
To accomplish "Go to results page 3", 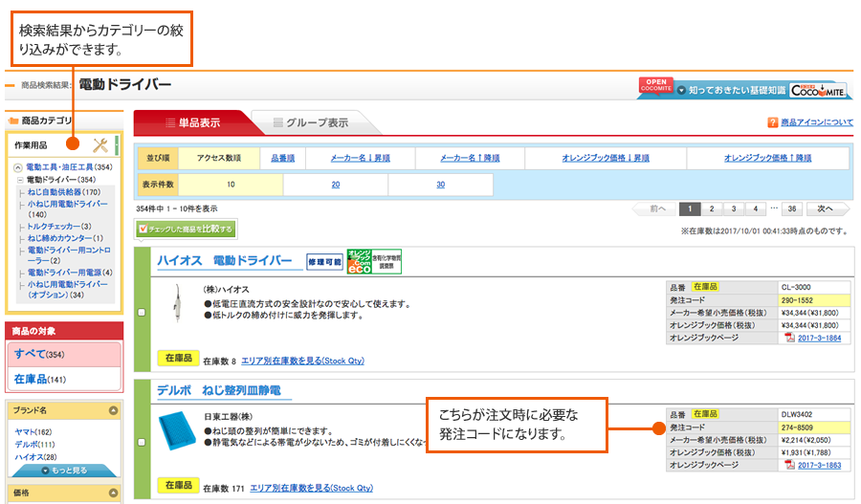I will tap(734, 208).
